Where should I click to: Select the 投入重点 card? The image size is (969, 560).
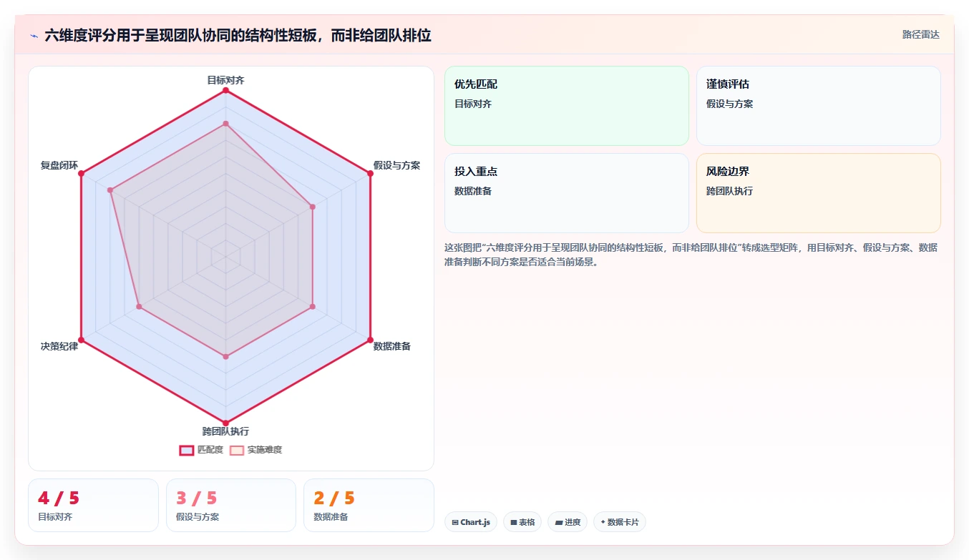pyautogui.click(x=567, y=193)
